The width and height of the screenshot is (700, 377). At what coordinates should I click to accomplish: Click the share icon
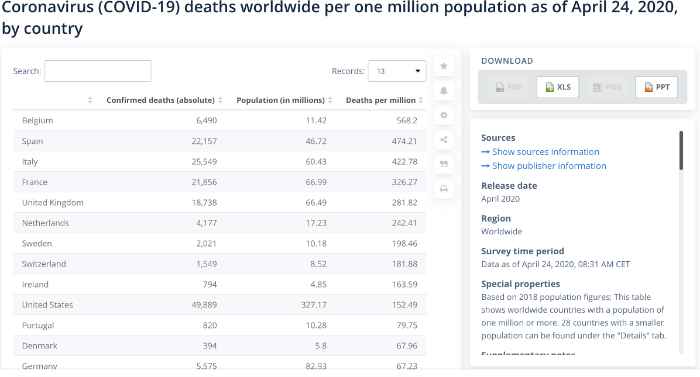click(x=444, y=140)
